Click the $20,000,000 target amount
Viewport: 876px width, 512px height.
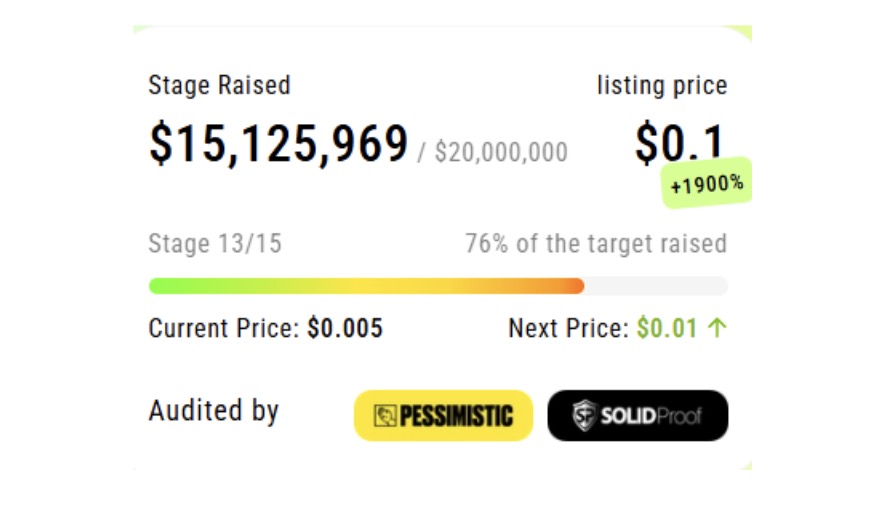pos(501,152)
